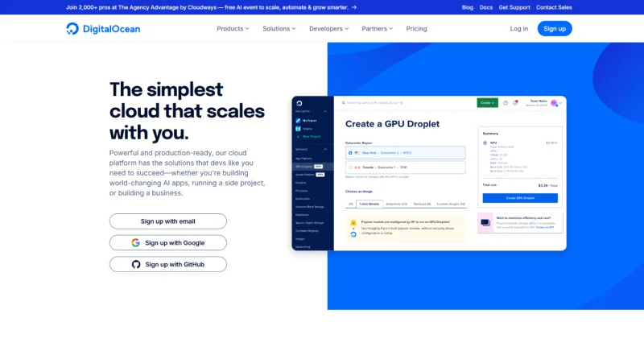Screen dimensions: 644x351
Task: Open the help question-mark icon in mockup
Action: [506, 103]
